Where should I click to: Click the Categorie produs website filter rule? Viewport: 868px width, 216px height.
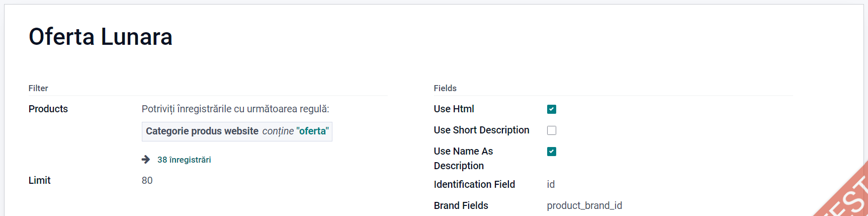point(202,131)
